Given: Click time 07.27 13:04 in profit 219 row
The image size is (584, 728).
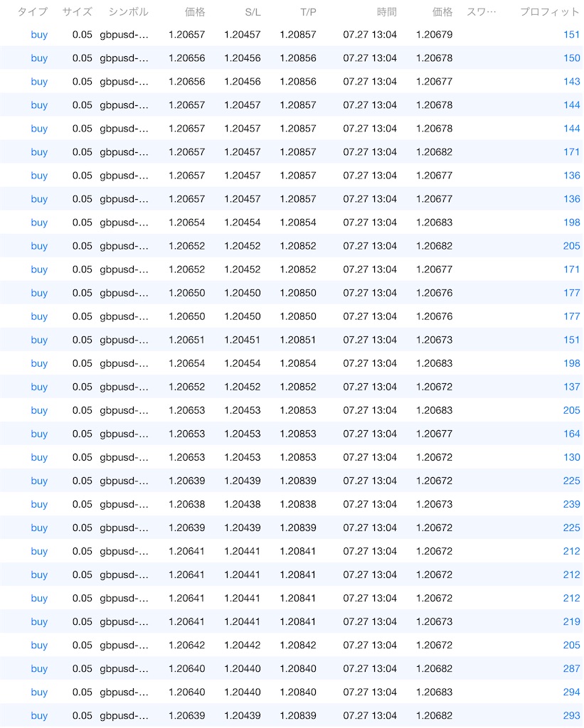Looking at the screenshot, I should pos(370,621).
